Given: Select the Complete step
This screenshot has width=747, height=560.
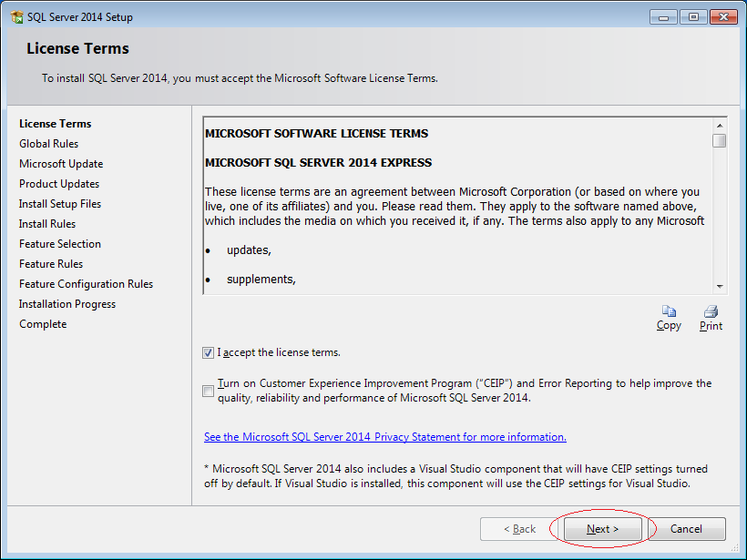Looking at the screenshot, I should [43, 324].
